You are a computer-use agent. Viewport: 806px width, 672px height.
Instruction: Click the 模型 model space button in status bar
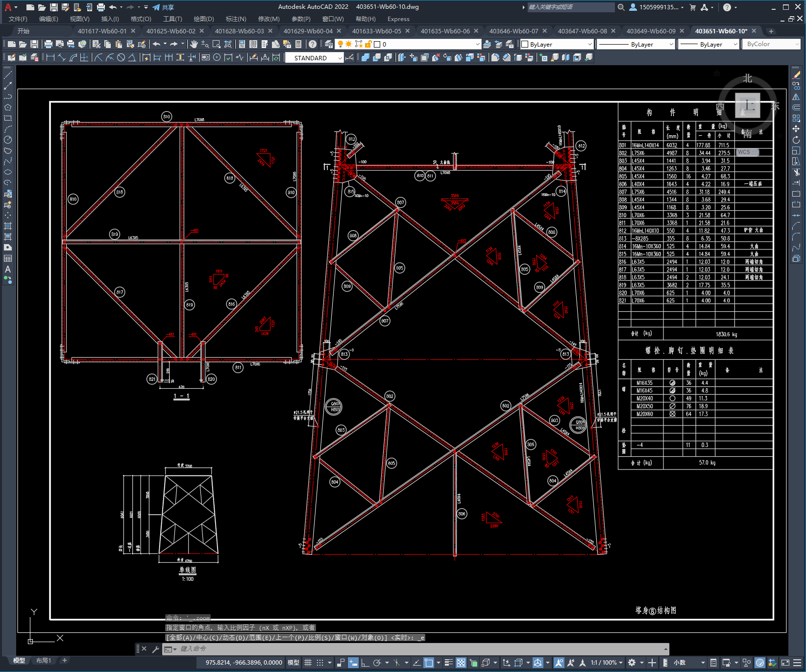tap(293, 663)
